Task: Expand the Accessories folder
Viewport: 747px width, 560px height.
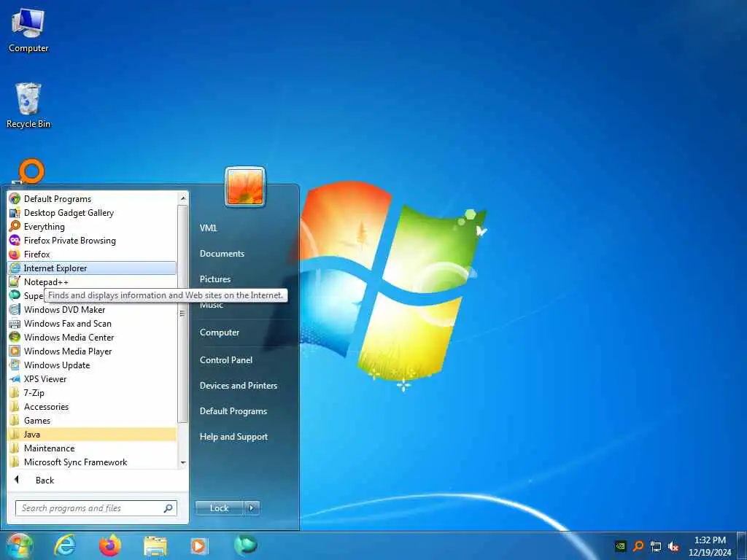Action: 93,406
